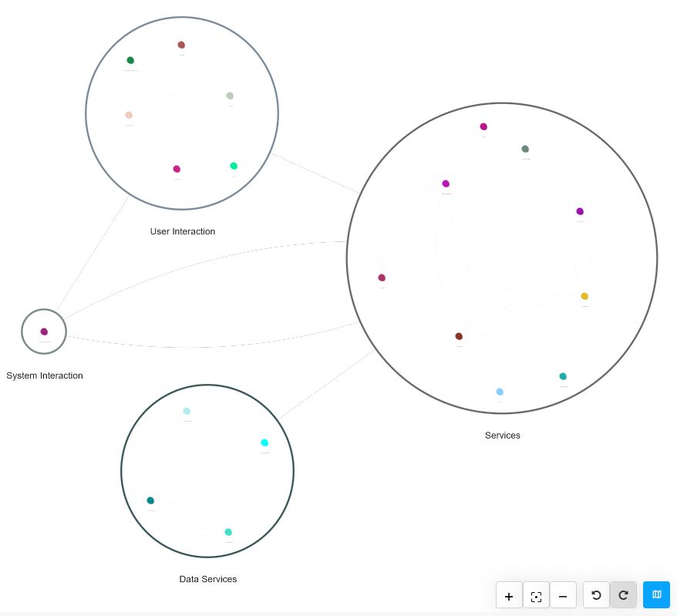Click the zoom out minus button

(x=563, y=596)
